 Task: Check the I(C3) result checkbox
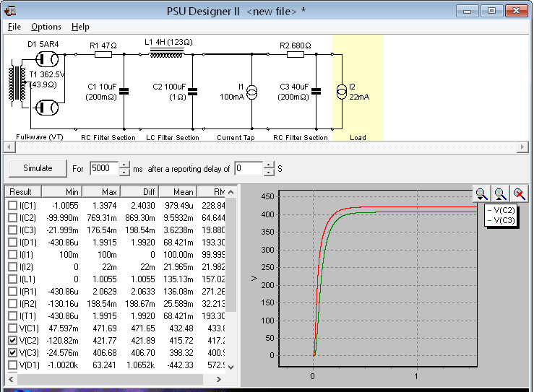[12, 230]
